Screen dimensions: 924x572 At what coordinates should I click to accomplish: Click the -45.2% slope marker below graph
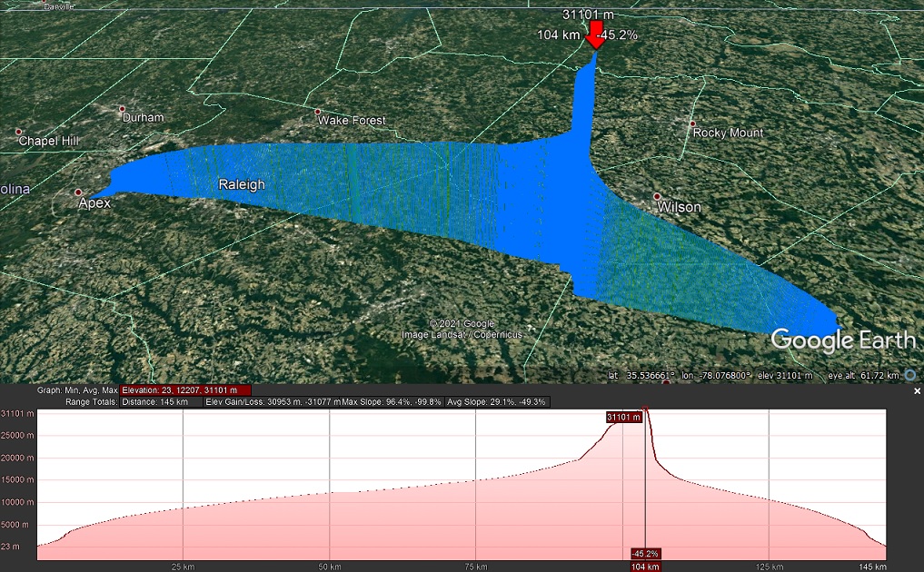645,553
